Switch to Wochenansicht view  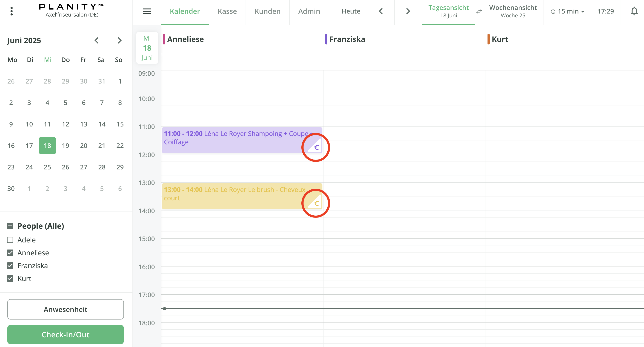coord(513,11)
